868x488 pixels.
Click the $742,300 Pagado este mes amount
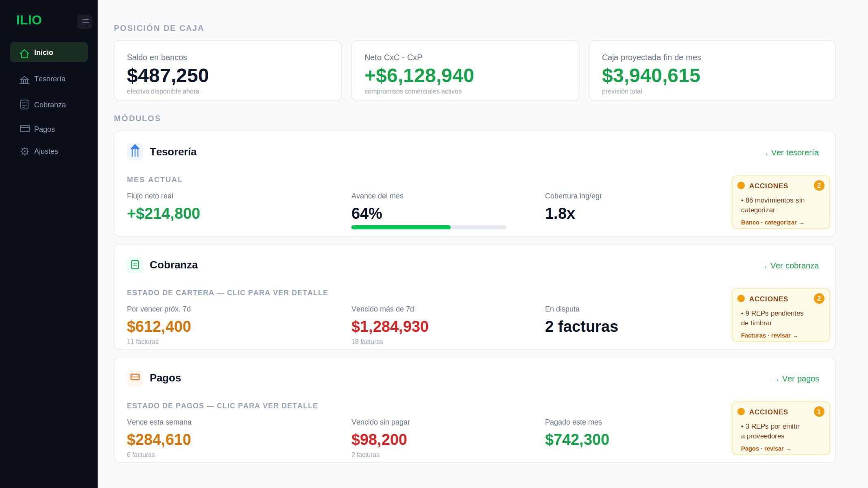pos(577,440)
